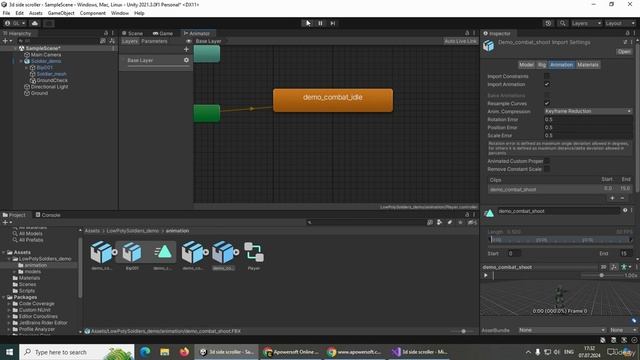
Task: Click the Step frame button in toolbar
Action: 333,23
